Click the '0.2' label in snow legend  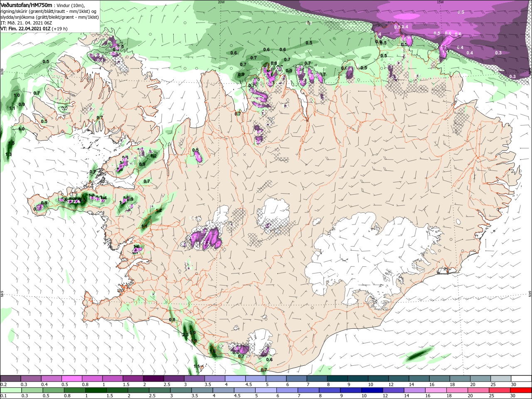coord(3,384)
